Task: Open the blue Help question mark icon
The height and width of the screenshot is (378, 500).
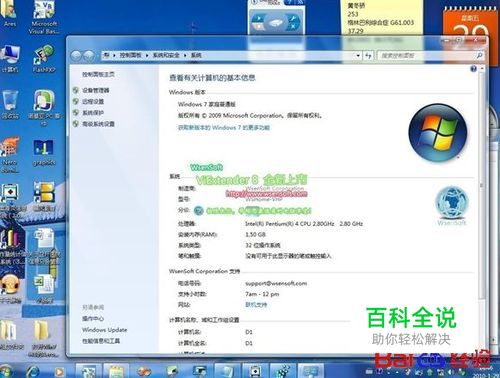Action: (473, 69)
